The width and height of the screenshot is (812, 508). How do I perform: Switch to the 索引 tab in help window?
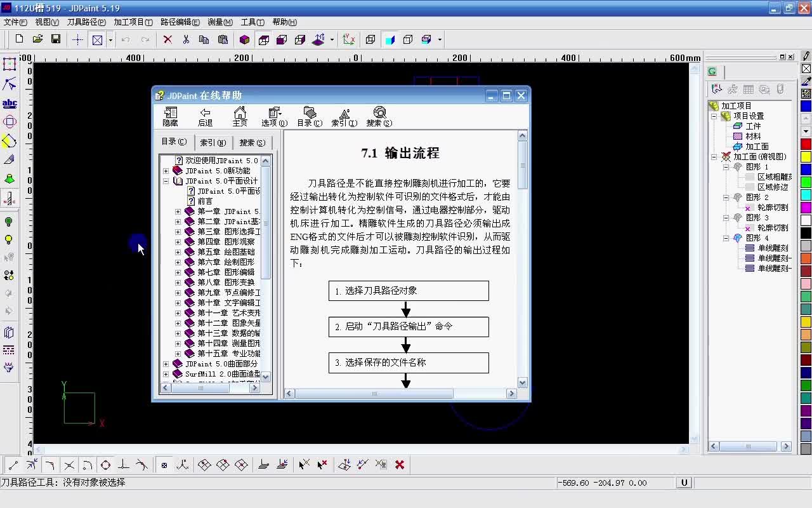click(x=214, y=142)
